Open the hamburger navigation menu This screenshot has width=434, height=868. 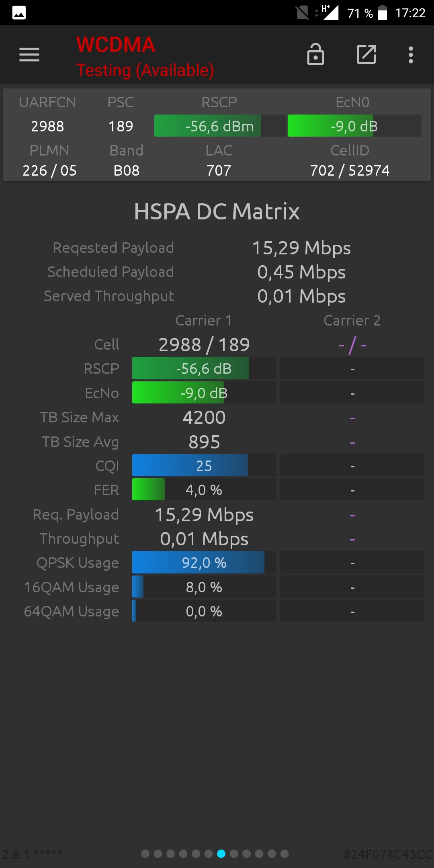tap(29, 55)
